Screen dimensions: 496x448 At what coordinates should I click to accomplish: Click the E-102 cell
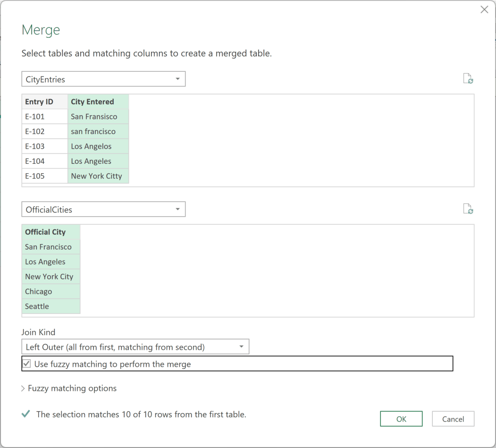[45, 131]
